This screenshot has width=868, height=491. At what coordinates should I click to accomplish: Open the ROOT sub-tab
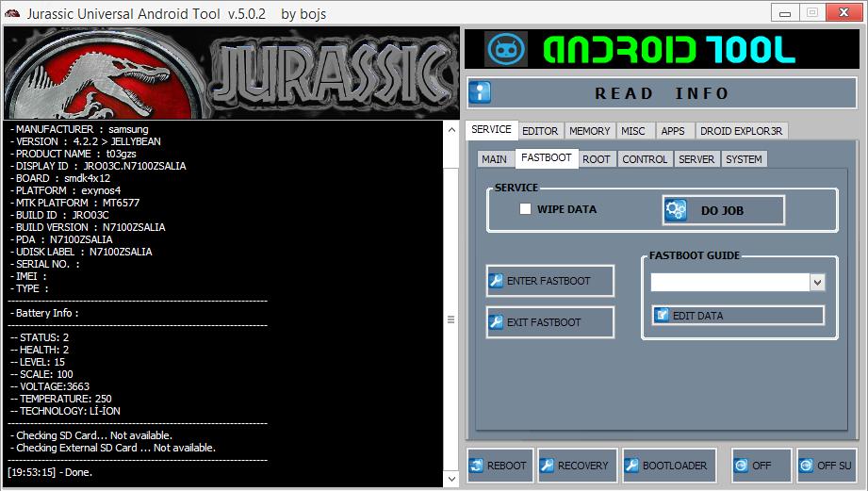596,159
